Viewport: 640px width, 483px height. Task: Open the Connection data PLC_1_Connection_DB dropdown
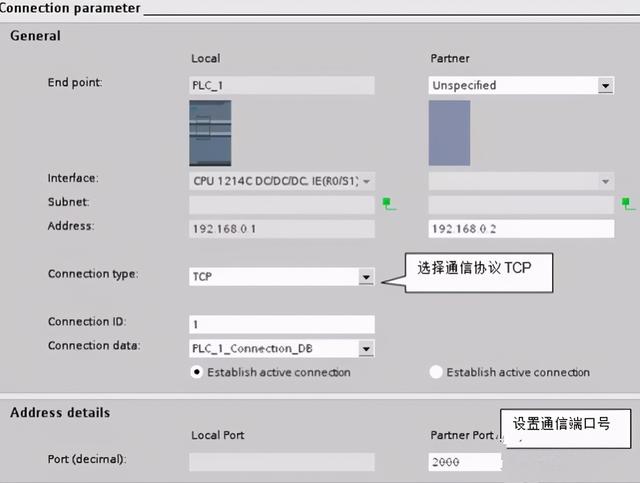366,349
